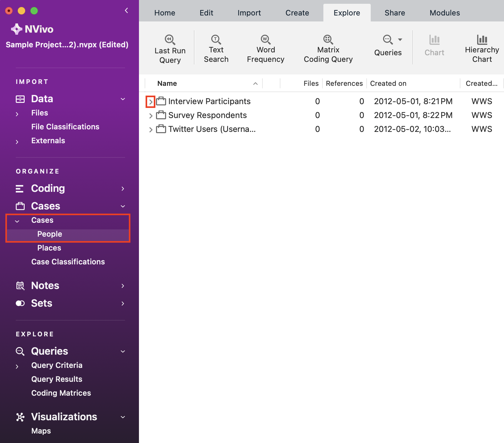Open File Classifications in sidebar
This screenshot has height=443, width=504.
tap(65, 127)
